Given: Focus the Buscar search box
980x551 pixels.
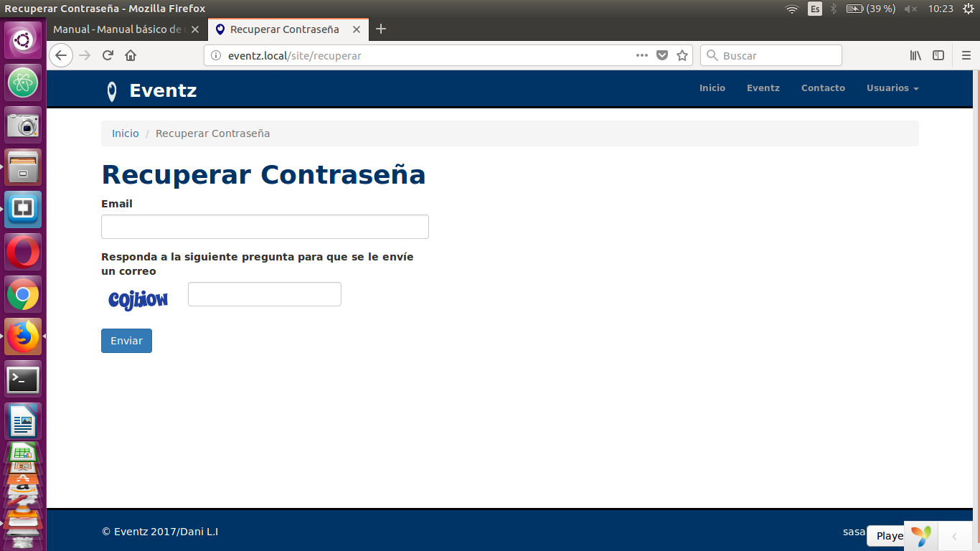Looking at the screenshot, I should (x=771, y=55).
